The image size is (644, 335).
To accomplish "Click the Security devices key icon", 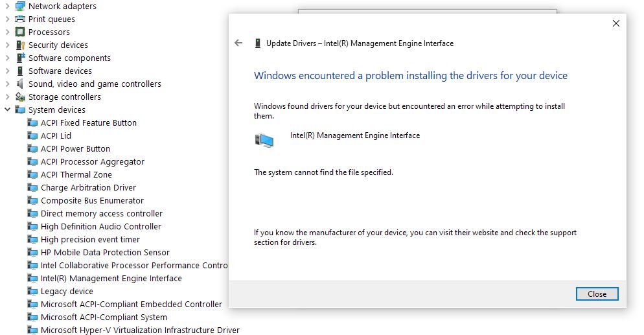I will click(20, 45).
